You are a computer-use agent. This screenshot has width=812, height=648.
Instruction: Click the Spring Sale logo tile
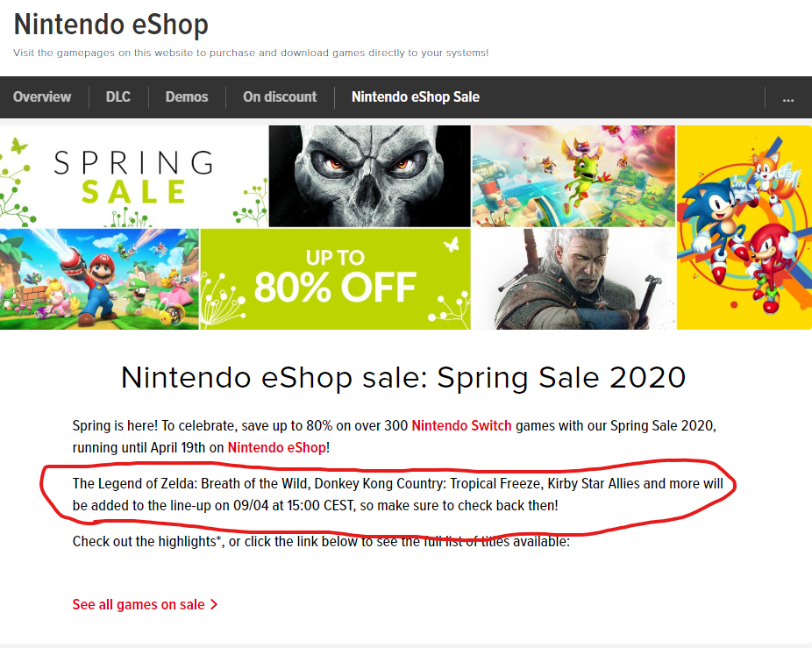(x=133, y=176)
